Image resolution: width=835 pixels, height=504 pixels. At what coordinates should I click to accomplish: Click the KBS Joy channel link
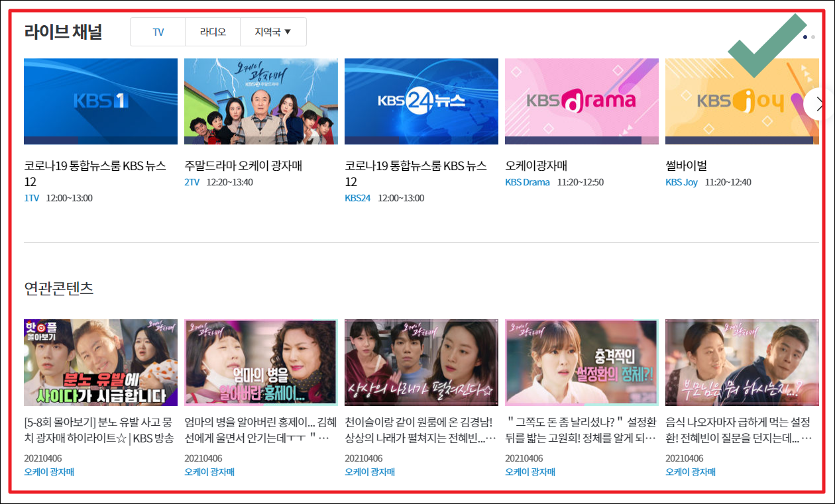[681, 182]
